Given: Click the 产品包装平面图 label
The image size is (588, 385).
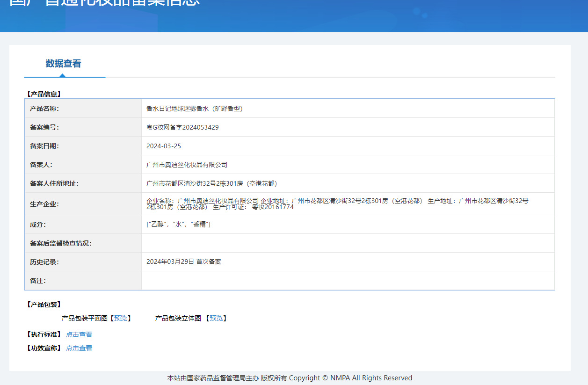Looking at the screenshot, I should pos(85,318).
